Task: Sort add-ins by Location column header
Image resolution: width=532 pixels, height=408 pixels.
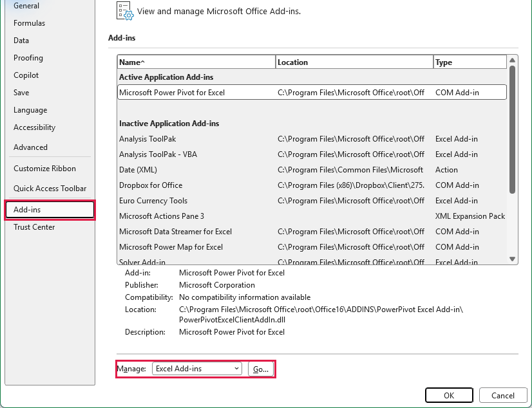Action: pos(354,62)
